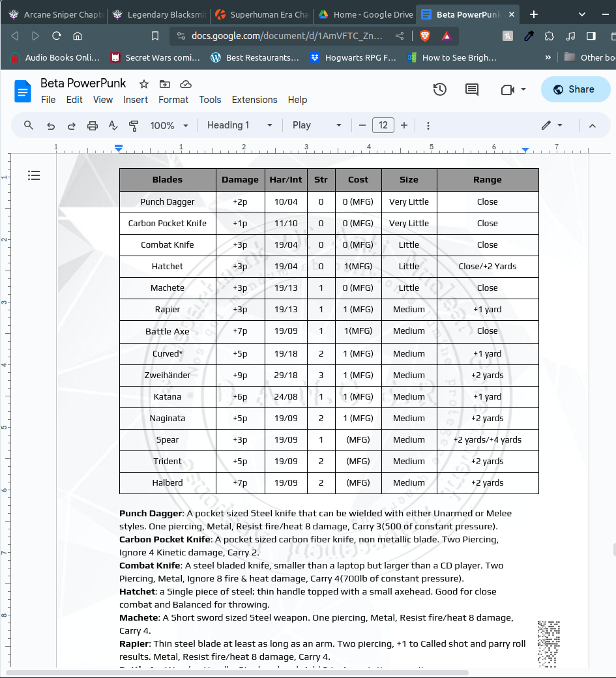Open the File menu
Viewport: 616px width, 678px height.
[x=48, y=100]
